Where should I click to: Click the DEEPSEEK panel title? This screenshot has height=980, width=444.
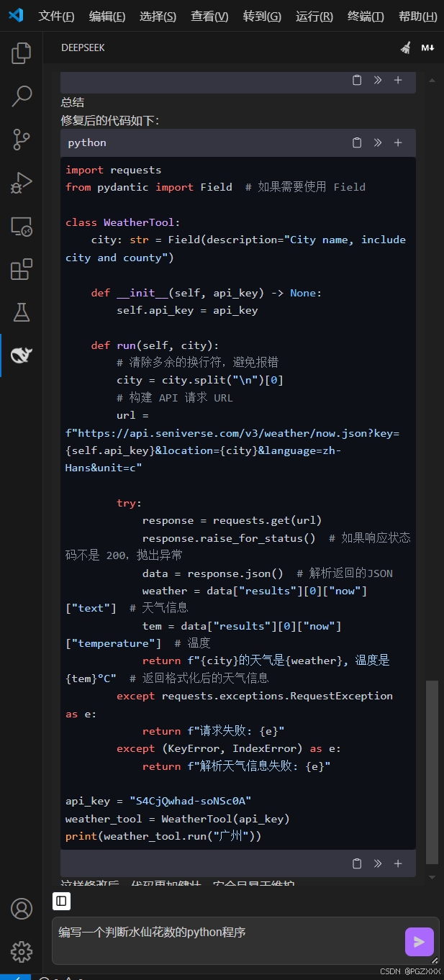[x=83, y=47]
